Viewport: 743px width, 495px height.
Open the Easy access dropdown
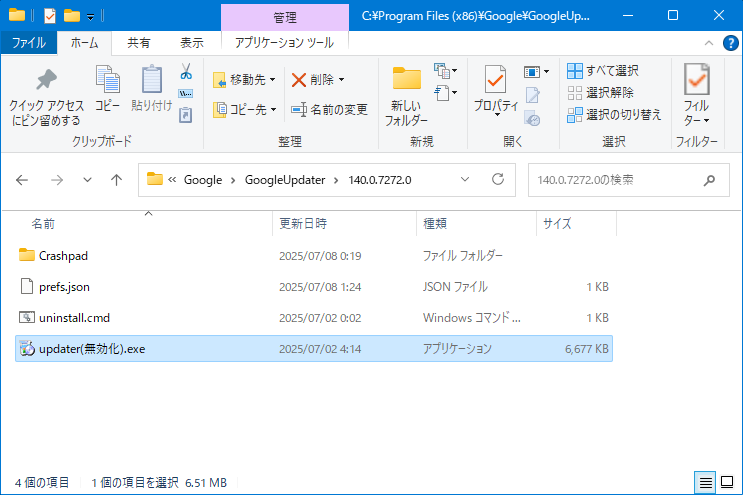coord(446,92)
